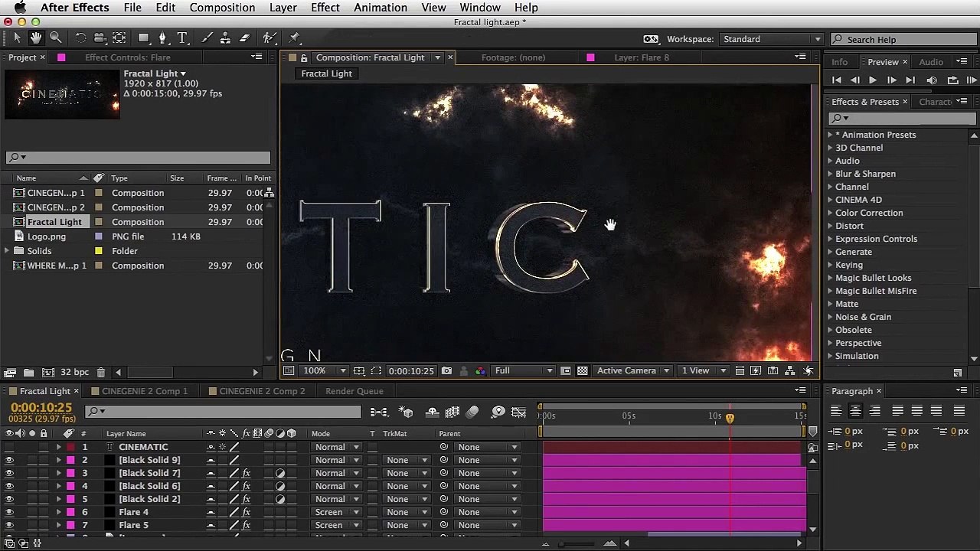Expand the Color Correction effects category
Screen dimensions: 980x551
coord(830,213)
